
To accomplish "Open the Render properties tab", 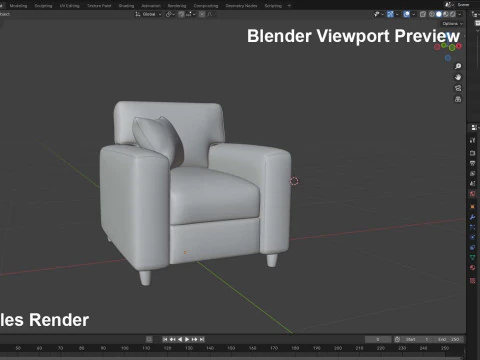I will click(472, 153).
